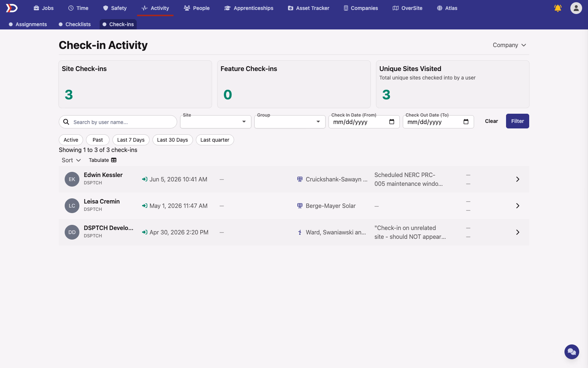Click the Clear button
Image resolution: width=588 pixels, height=368 pixels.
pyautogui.click(x=491, y=121)
